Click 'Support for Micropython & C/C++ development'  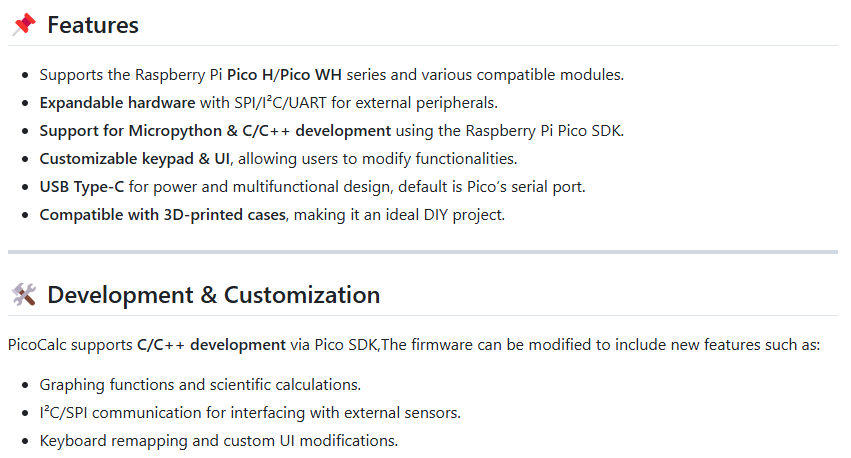(215, 131)
